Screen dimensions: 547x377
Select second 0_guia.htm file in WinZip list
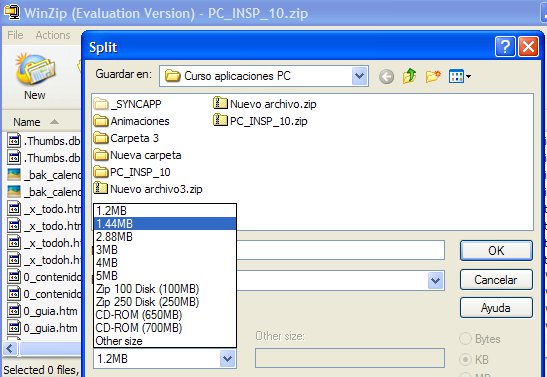(x=42, y=328)
